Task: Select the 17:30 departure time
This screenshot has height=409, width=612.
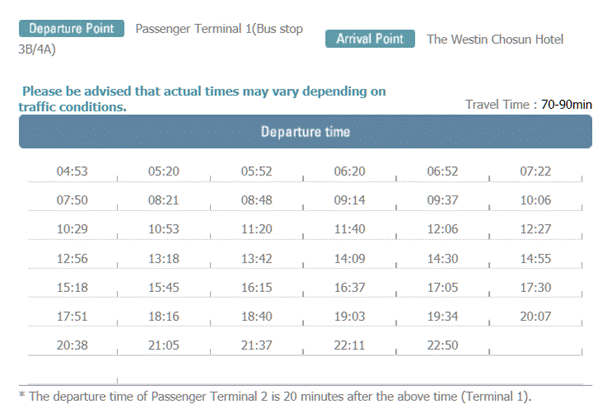Action: click(536, 287)
